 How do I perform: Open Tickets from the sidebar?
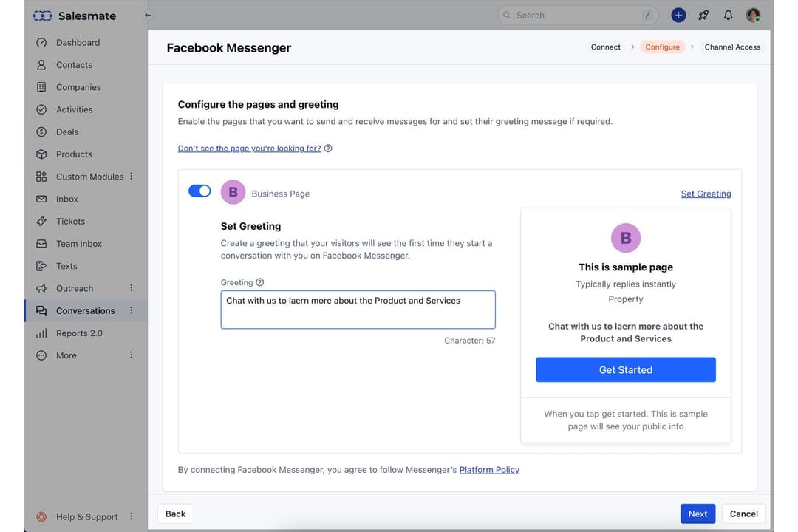tap(70, 222)
